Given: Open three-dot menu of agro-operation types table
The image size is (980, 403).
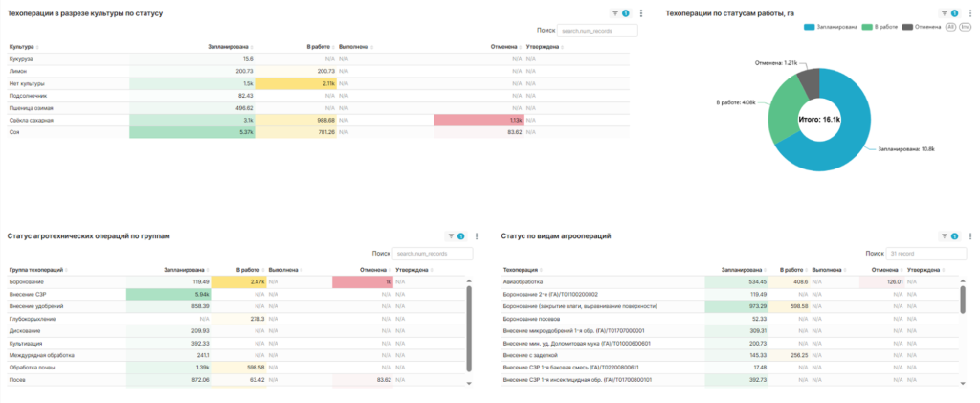Looking at the screenshot, I should click(x=969, y=235).
